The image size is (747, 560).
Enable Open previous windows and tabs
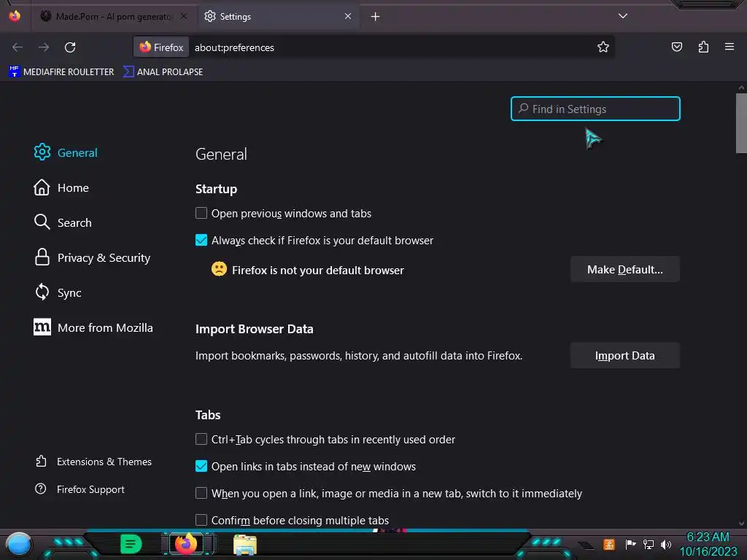pyautogui.click(x=201, y=213)
